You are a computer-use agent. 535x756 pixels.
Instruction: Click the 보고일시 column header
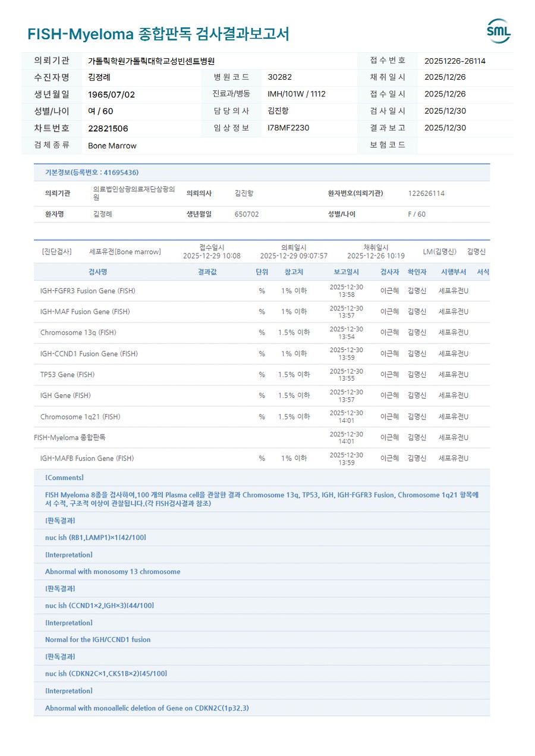click(x=346, y=272)
